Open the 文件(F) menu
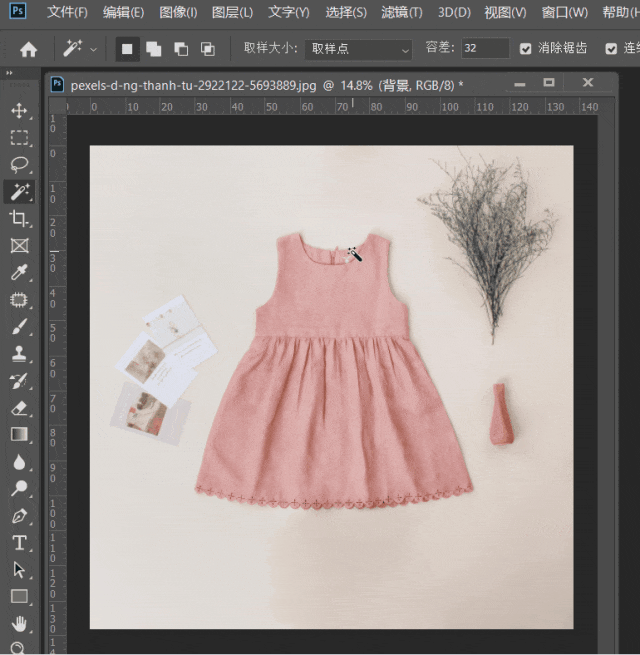The height and width of the screenshot is (655, 640). tap(67, 12)
